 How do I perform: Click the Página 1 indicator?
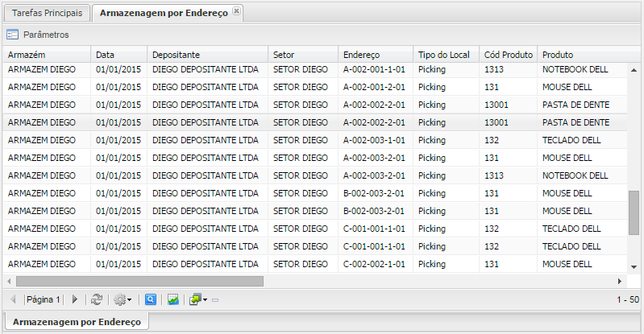[44, 299]
